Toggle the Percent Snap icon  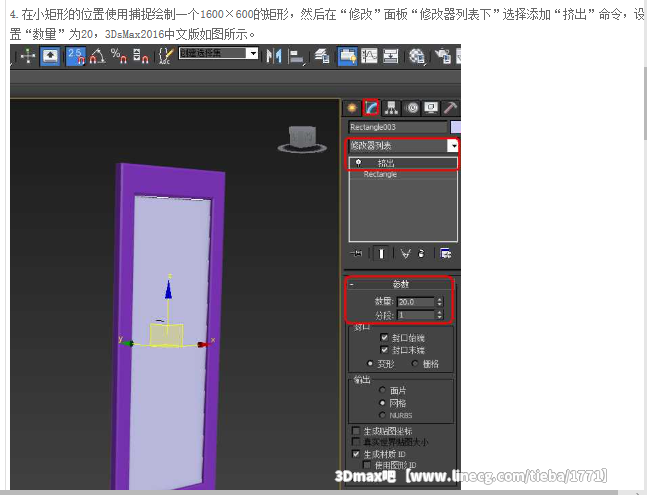pos(118,56)
